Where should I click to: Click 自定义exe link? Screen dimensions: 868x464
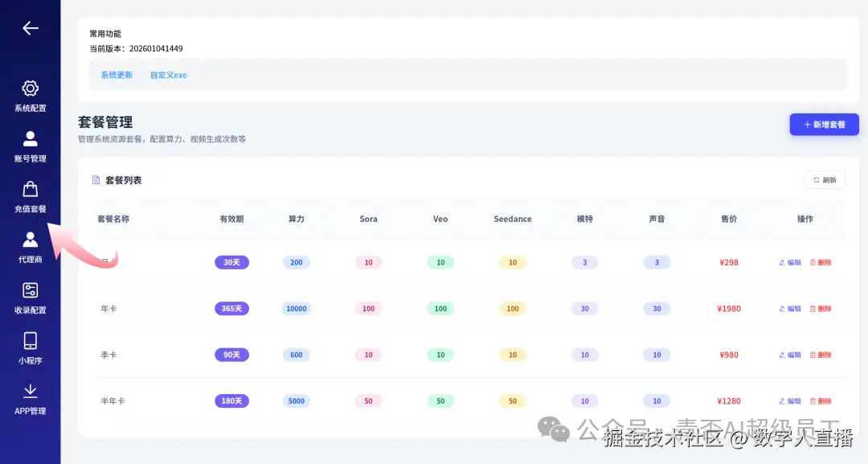pos(168,75)
